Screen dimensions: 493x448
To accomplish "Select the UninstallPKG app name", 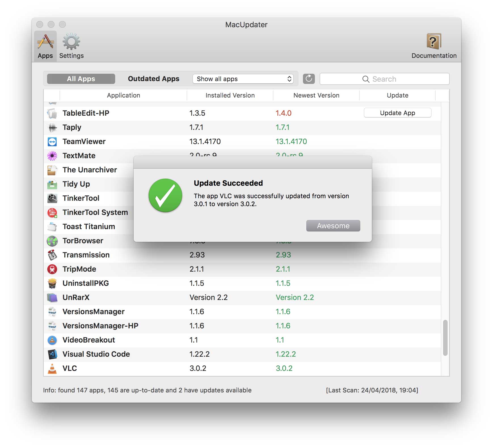I will (x=86, y=283).
